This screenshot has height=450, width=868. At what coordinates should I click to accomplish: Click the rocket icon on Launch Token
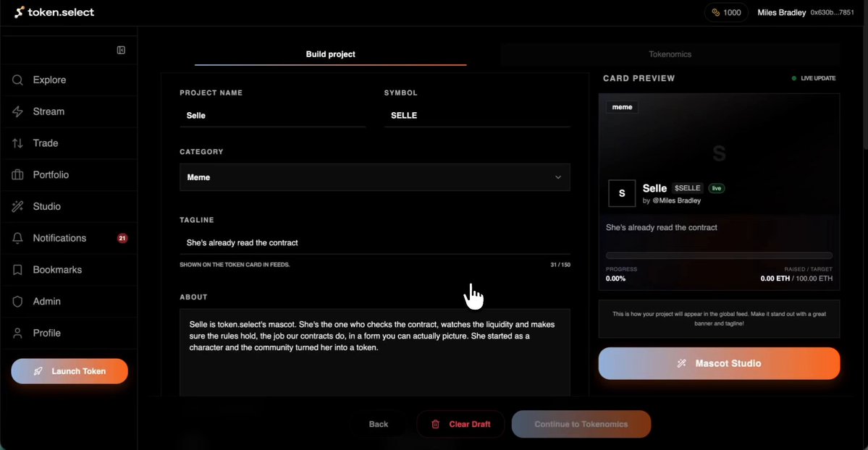[38, 371]
